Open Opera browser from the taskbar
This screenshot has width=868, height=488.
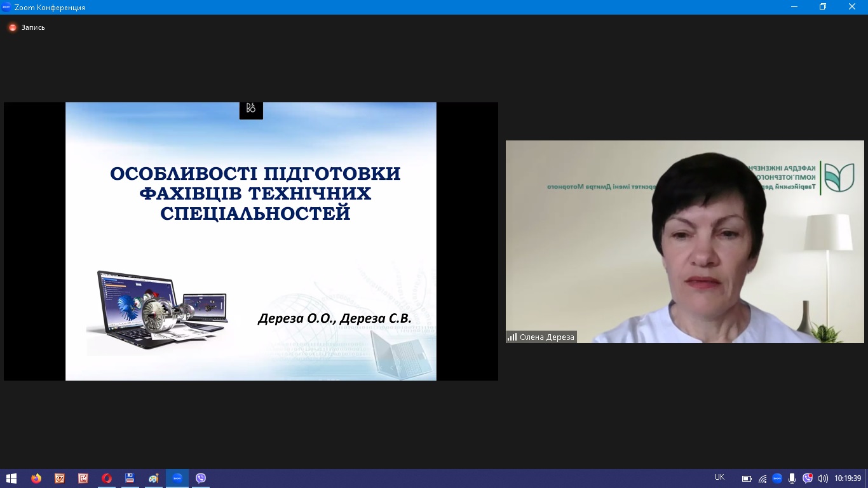click(x=107, y=478)
